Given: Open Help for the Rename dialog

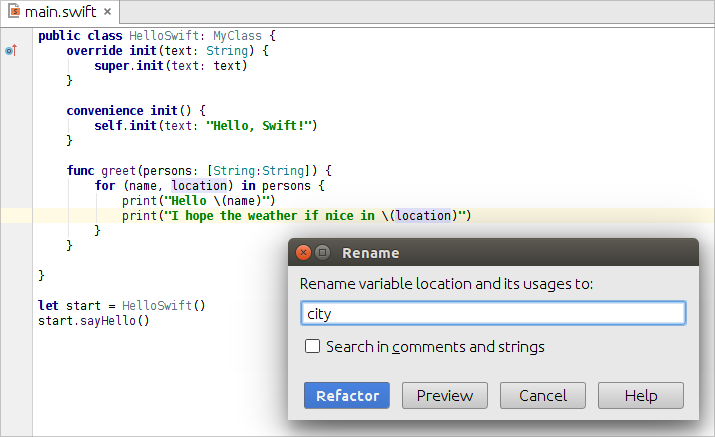Looking at the screenshot, I should tap(641, 395).
